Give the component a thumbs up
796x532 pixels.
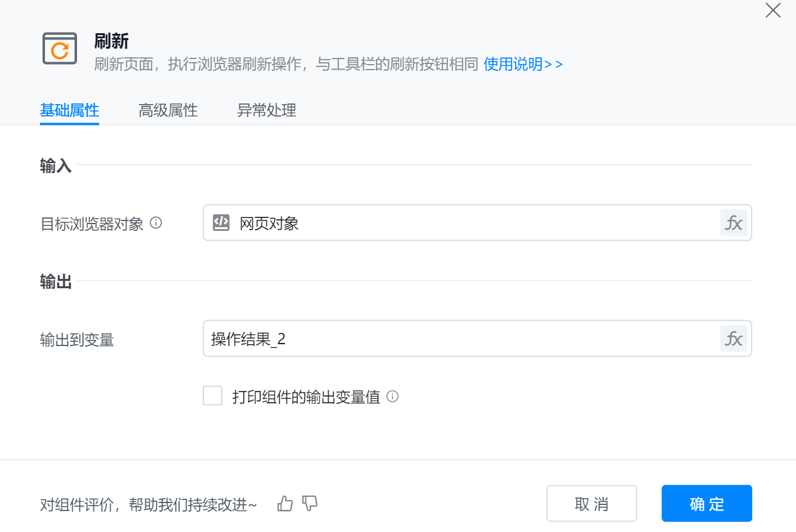tap(285, 504)
